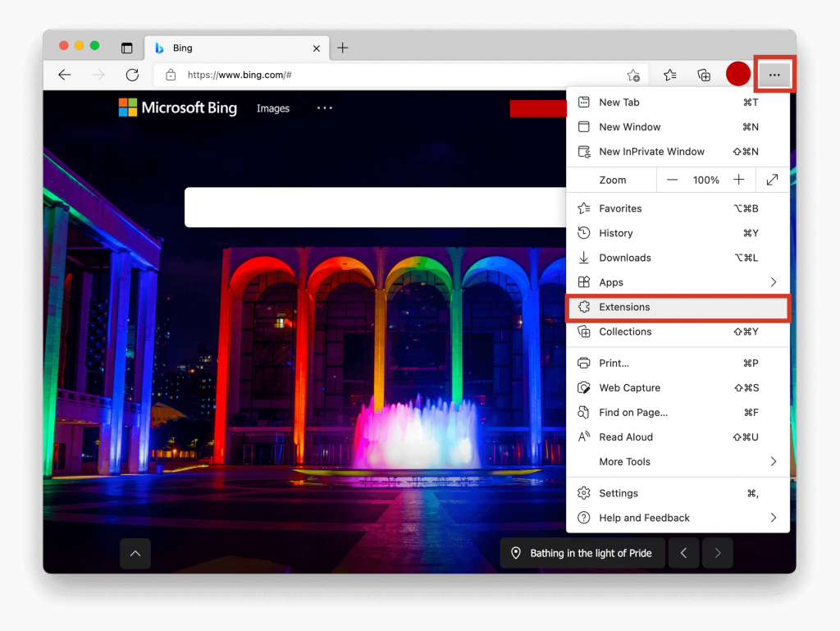Choose New InPrivate Window
The width and height of the screenshot is (840, 631).
(651, 152)
